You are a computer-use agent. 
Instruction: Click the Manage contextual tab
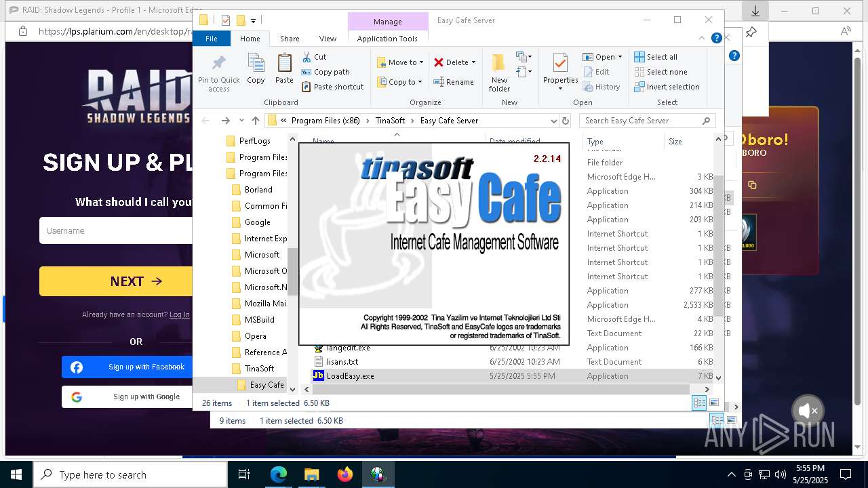point(387,21)
